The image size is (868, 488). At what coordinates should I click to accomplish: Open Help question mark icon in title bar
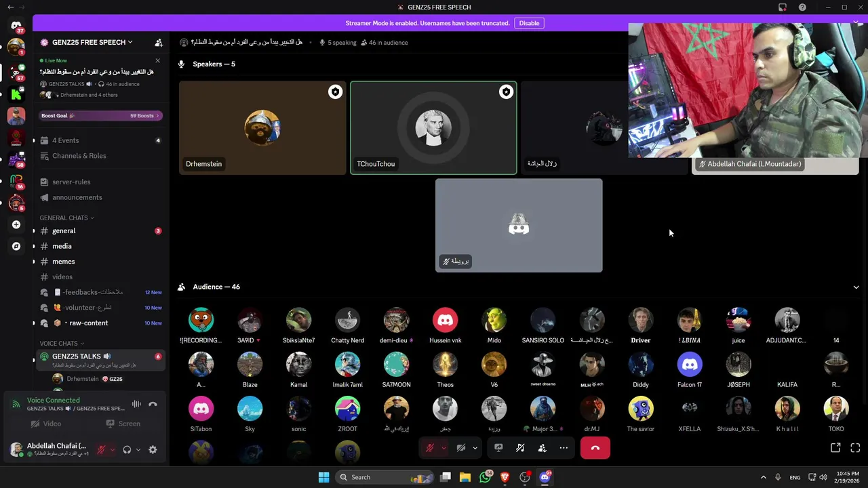tap(803, 7)
